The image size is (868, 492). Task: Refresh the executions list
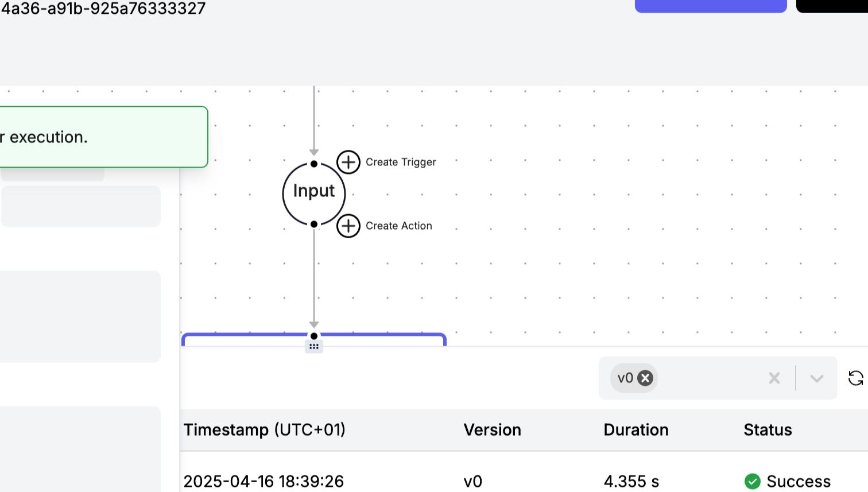(x=855, y=378)
